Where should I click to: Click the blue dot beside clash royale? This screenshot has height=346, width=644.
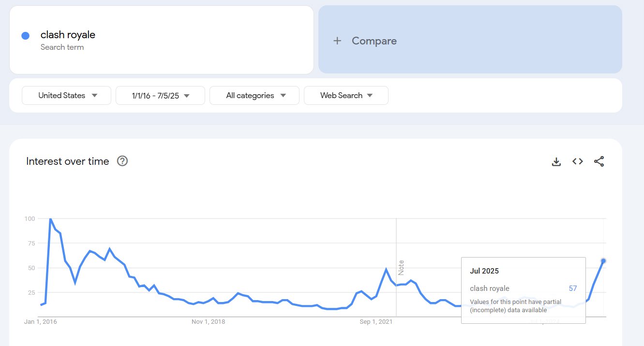coord(26,36)
